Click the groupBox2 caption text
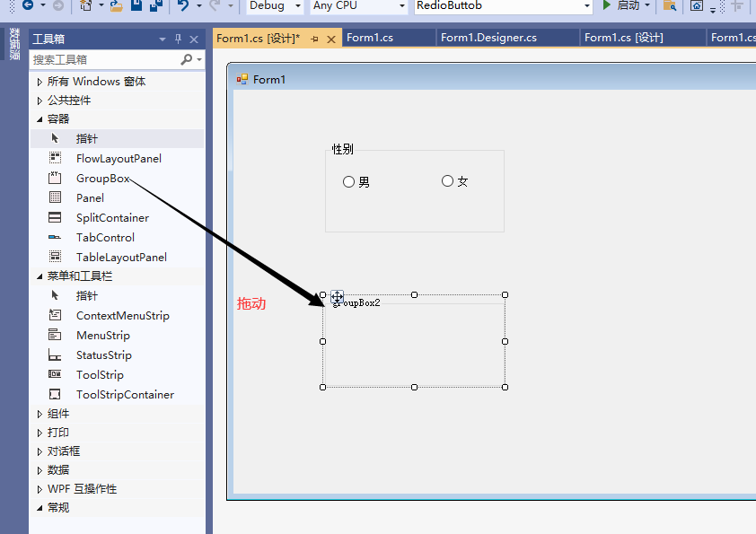The image size is (756, 534). point(356,302)
